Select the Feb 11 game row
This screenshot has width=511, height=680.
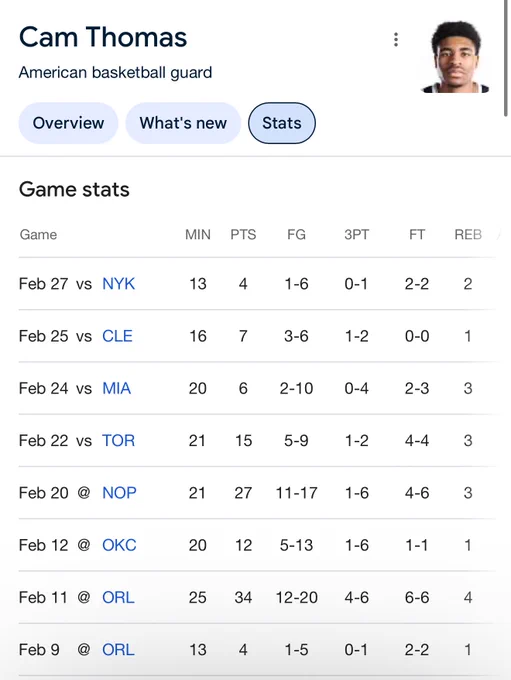click(257, 598)
